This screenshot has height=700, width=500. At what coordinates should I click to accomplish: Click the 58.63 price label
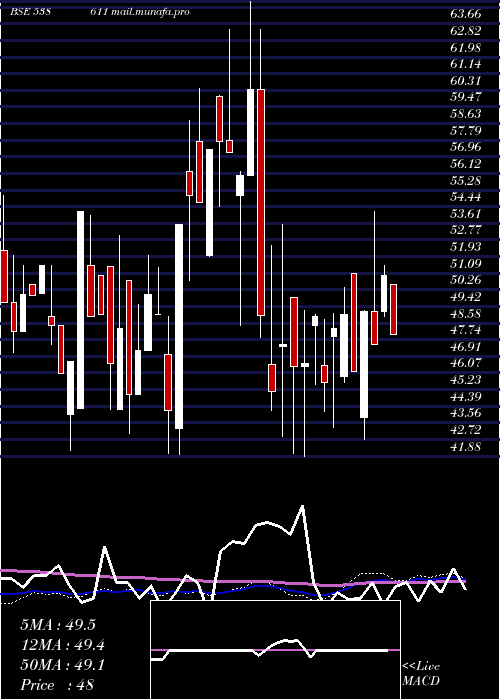[466, 114]
